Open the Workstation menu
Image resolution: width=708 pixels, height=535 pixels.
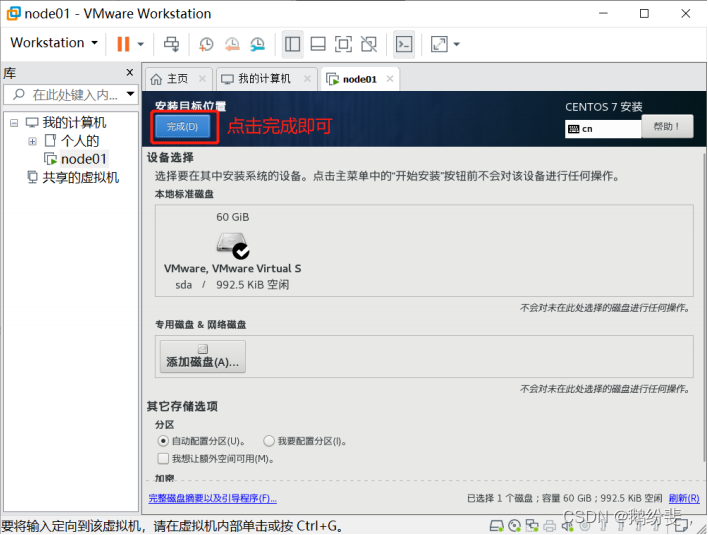point(54,43)
